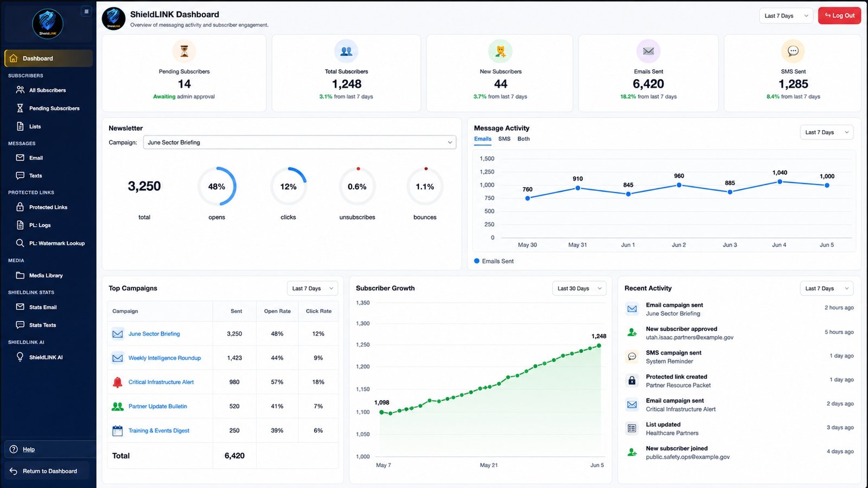Open the Help link
Viewport: 868px width, 488px height.
(x=29, y=450)
